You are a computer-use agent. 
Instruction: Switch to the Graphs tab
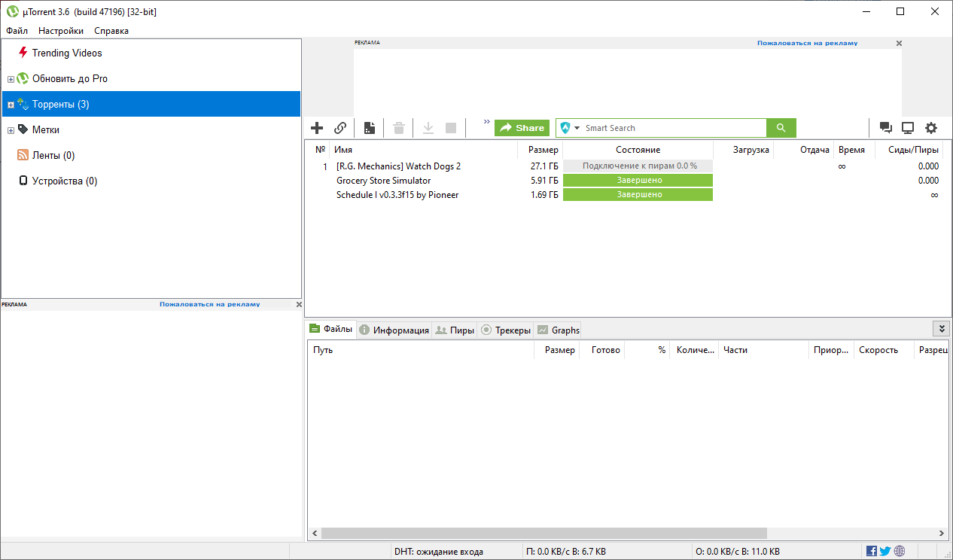pyautogui.click(x=558, y=330)
